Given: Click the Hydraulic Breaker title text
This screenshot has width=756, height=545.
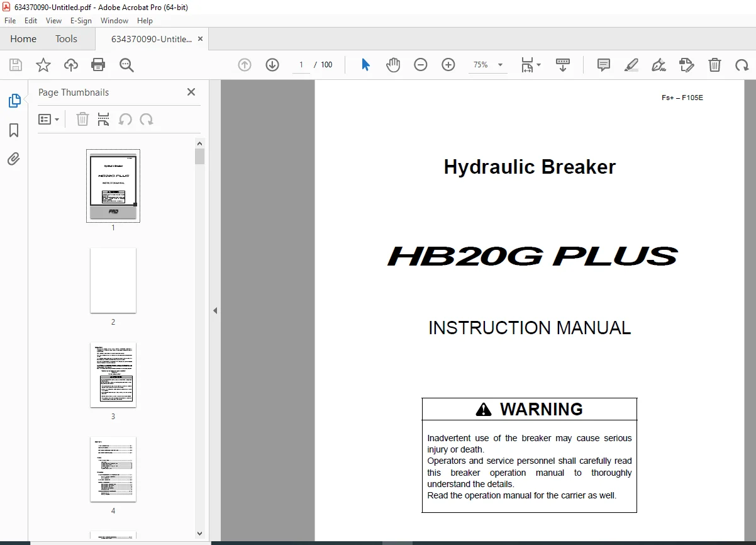Looking at the screenshot, I should [x=530, y=167].
